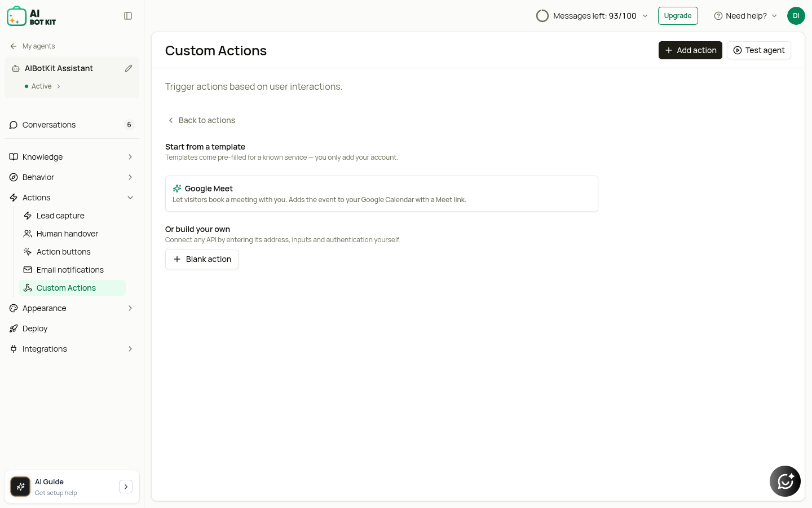This screenshot has height=508, width=812.
Task: Create a Blank action
Action: (x=202, y=259)
